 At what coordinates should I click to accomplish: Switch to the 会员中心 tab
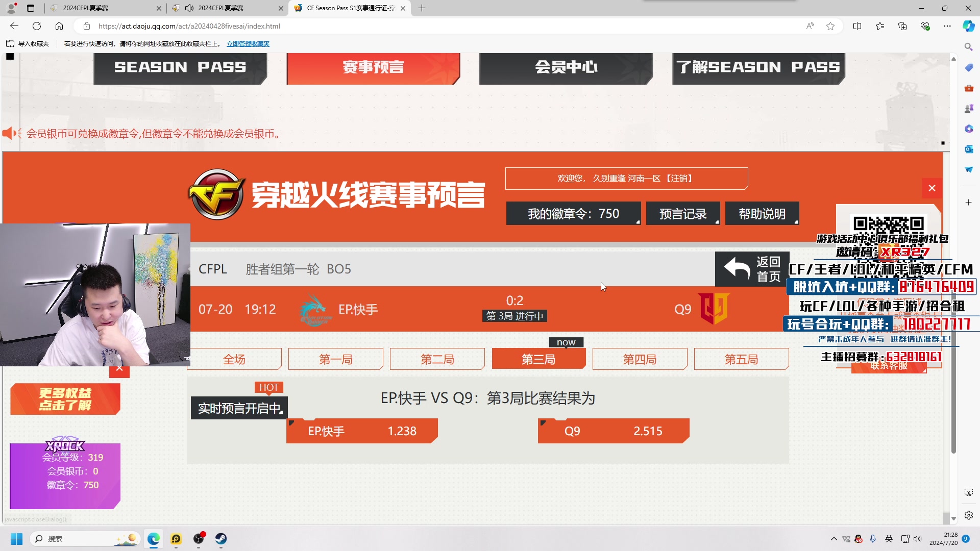pyautogui.click(x=567, y=67)
